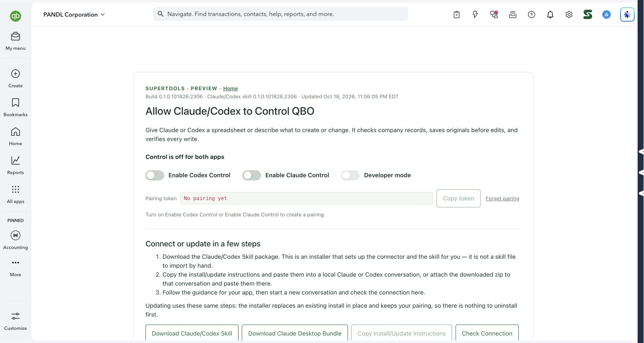
Task: Click Download Claude/Codex Skill button
Action: tap(192, 333)
